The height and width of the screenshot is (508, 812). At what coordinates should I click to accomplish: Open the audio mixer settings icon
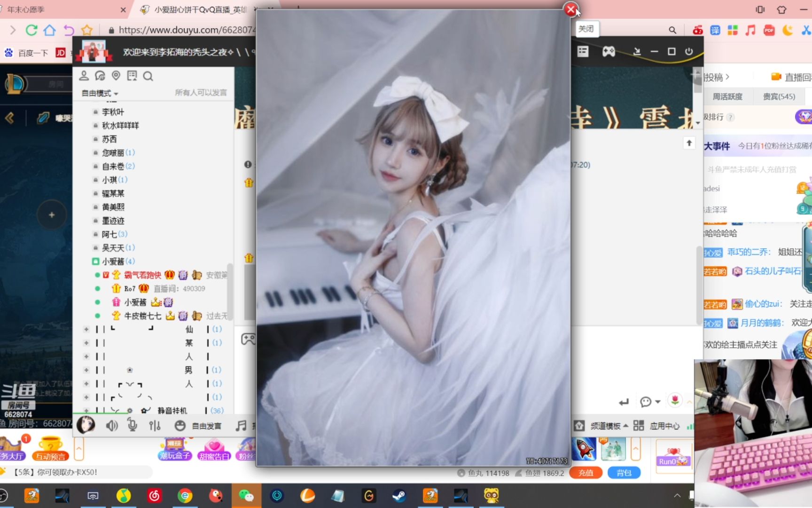click(x=155, y=426)
